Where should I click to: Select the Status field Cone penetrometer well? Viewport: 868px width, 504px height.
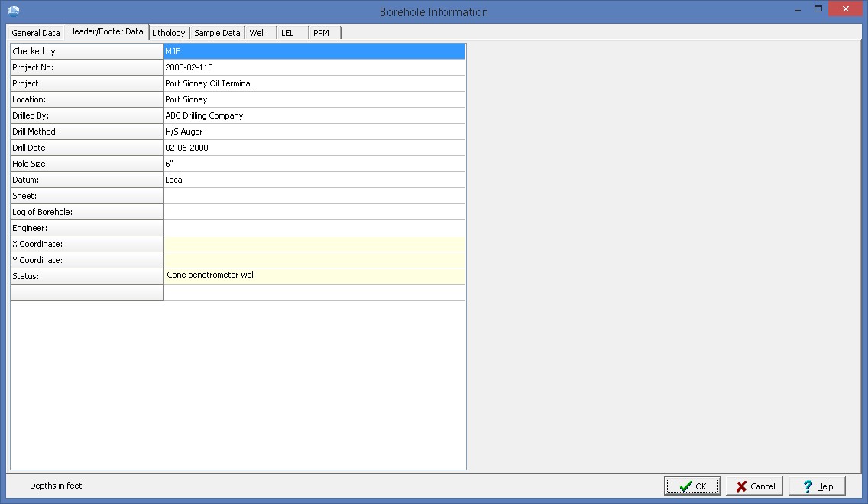coord(313,275)
